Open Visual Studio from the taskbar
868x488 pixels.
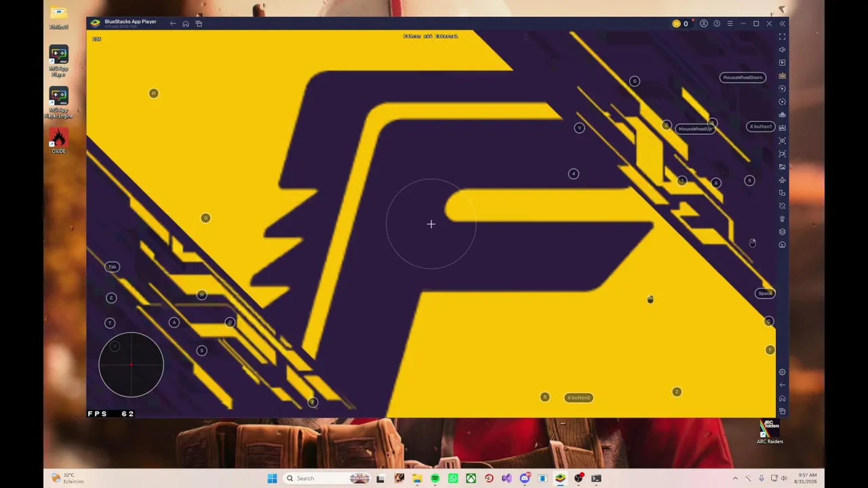coord(507,479)
